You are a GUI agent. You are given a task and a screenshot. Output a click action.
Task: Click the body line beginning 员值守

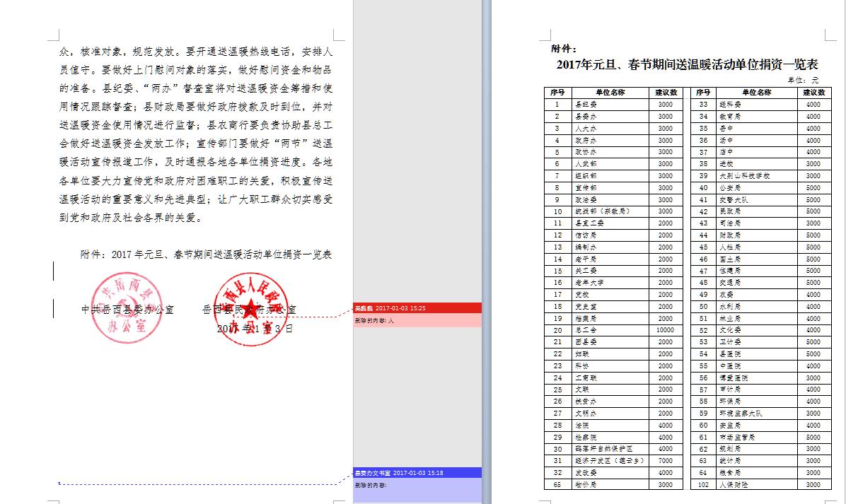point(196,70)
